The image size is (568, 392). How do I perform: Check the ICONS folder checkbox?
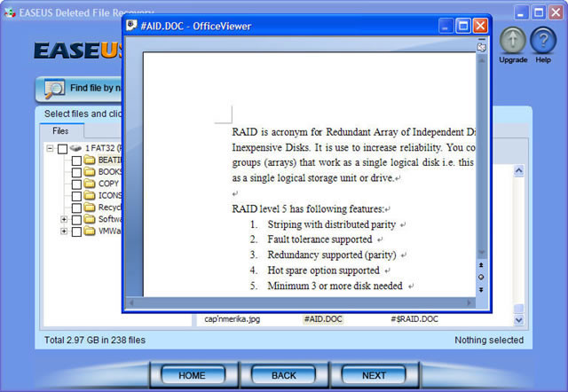(76, 196)
